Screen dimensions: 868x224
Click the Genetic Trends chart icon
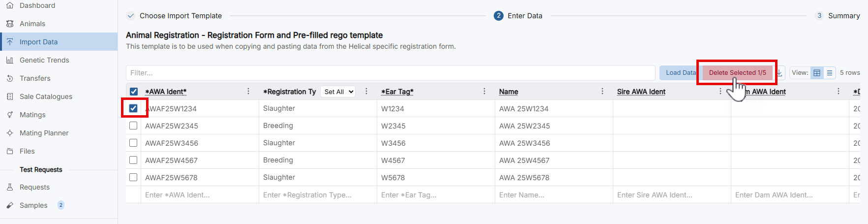click(10, 60)
